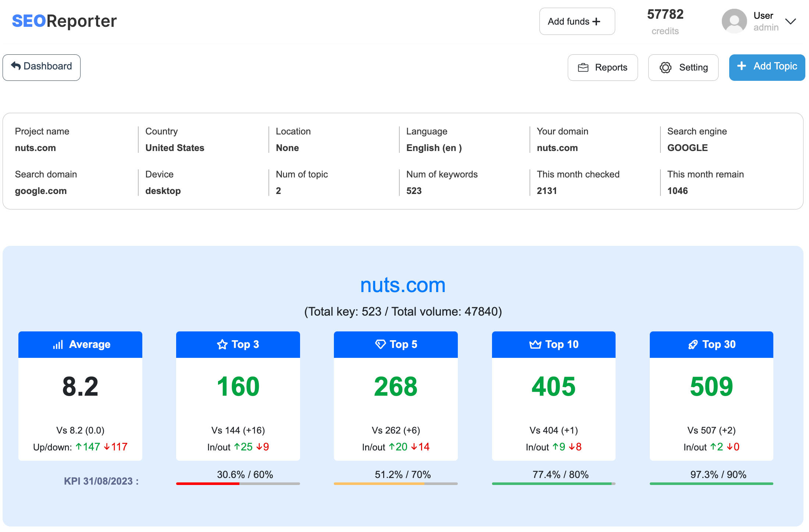This screenshot has width=809, height=532.
Task: Click the Add Topic button
Action: pos(767,67)
